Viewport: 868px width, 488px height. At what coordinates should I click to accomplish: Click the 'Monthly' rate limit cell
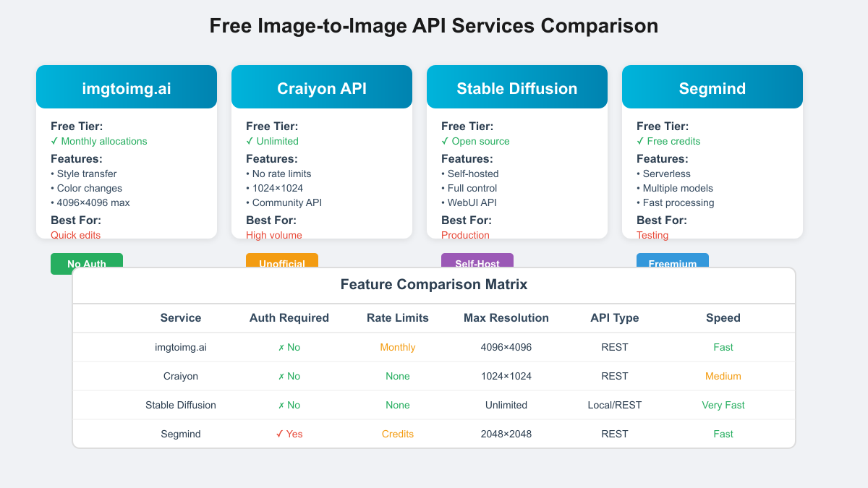[398, 347]
